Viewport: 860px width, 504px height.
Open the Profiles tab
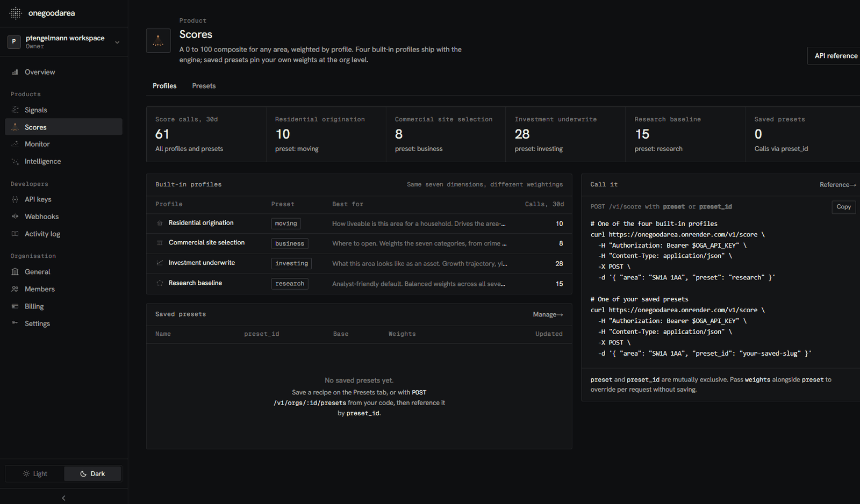164,86
